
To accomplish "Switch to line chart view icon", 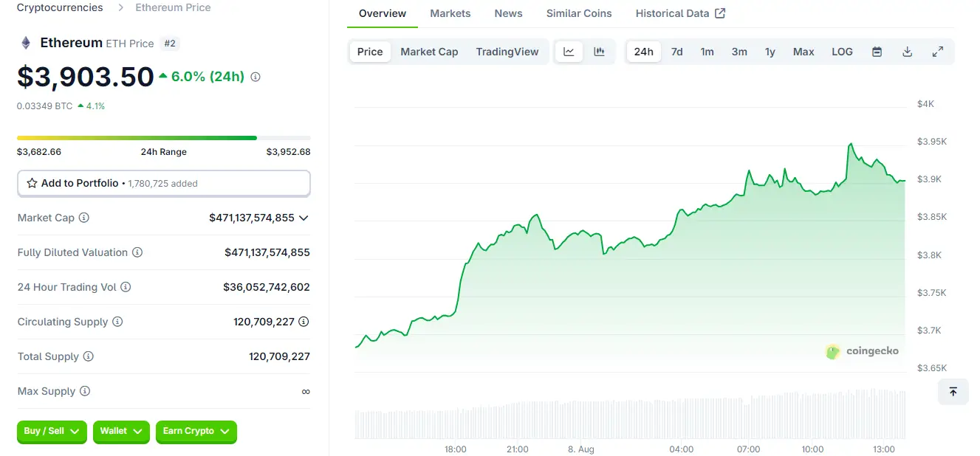I will [x=569, y=52].
